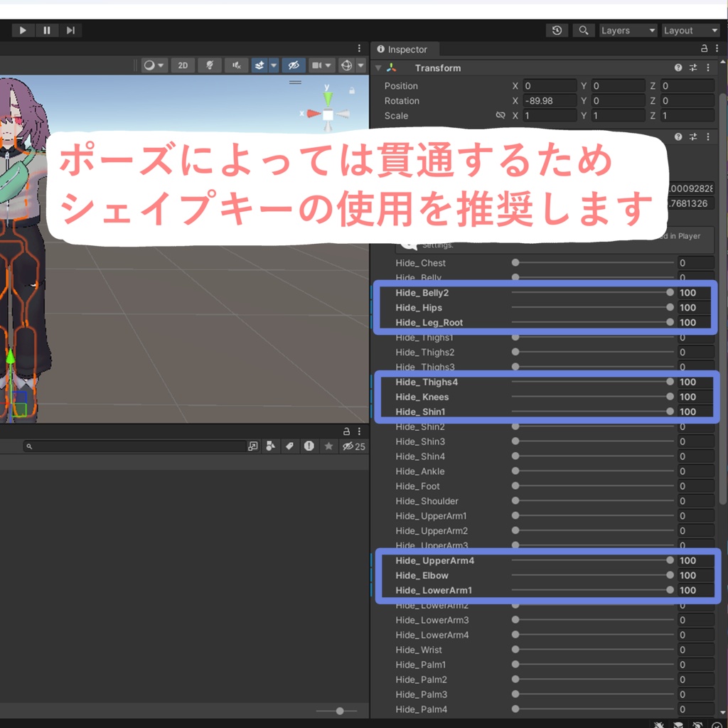Click Hide_Ankle slider handle
The width and height of the screenshot is (728, 728).
(515, 471)
